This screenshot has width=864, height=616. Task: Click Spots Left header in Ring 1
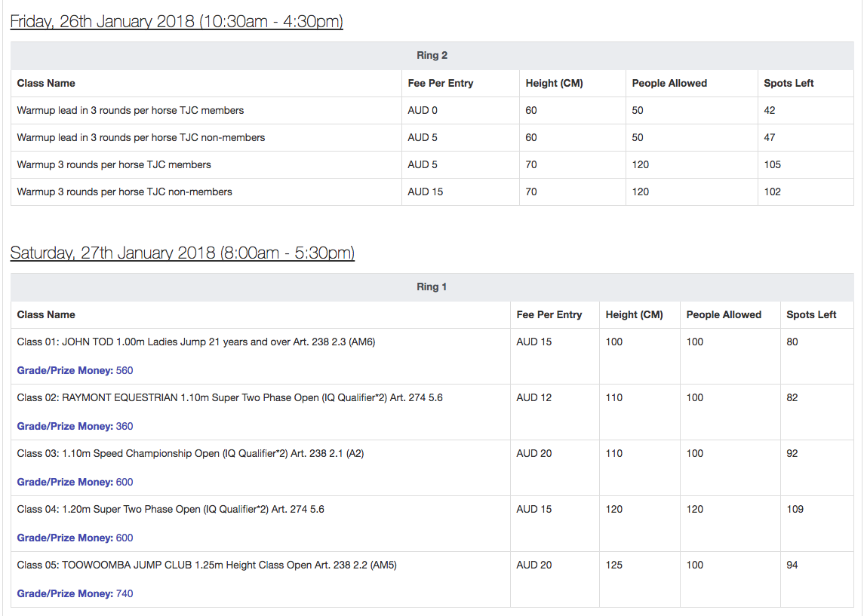click(811, 315)
